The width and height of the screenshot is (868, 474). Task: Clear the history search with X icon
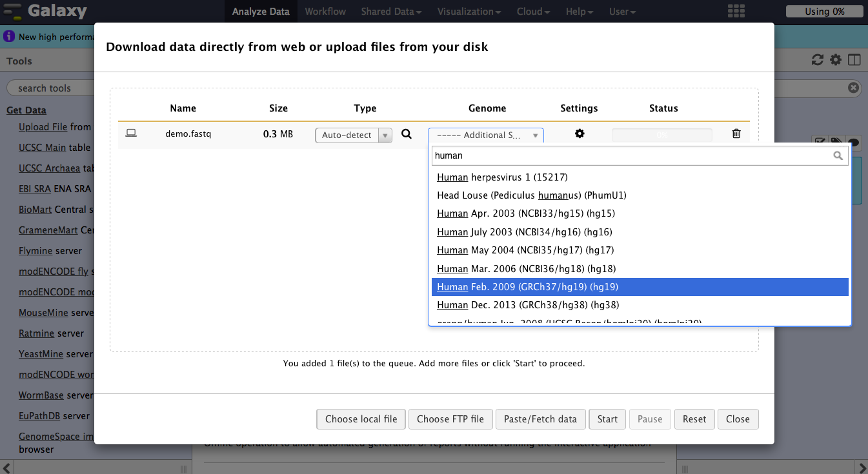point(853,88)
